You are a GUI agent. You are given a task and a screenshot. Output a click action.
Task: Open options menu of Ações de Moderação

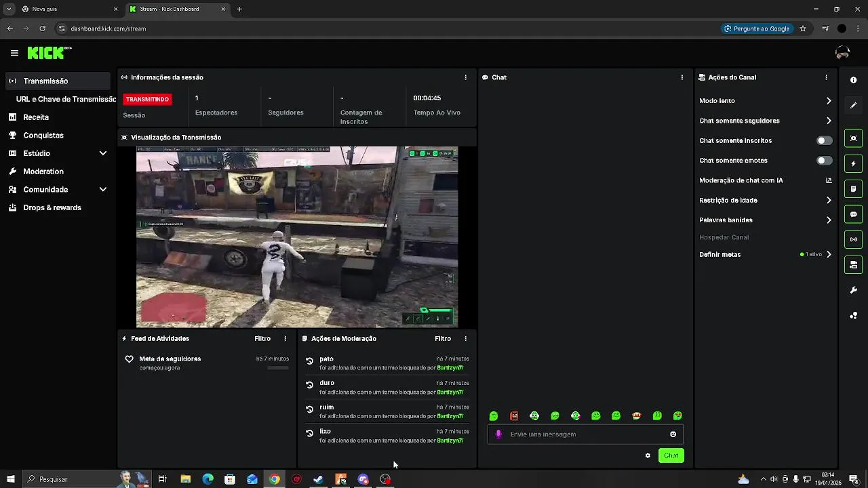click(x=465, y=338)
